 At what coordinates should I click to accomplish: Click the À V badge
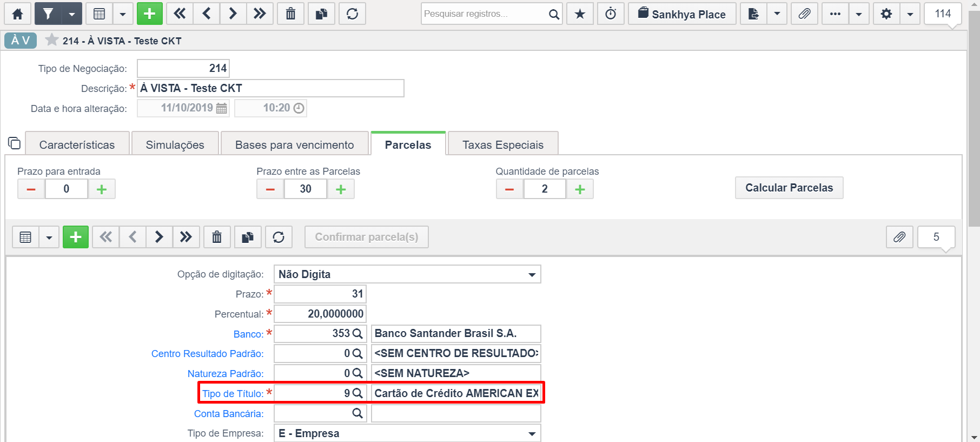pos(21,41)
